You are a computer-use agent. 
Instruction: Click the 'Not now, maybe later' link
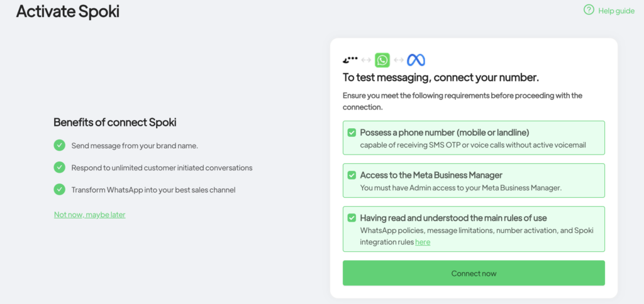(90, 215)
